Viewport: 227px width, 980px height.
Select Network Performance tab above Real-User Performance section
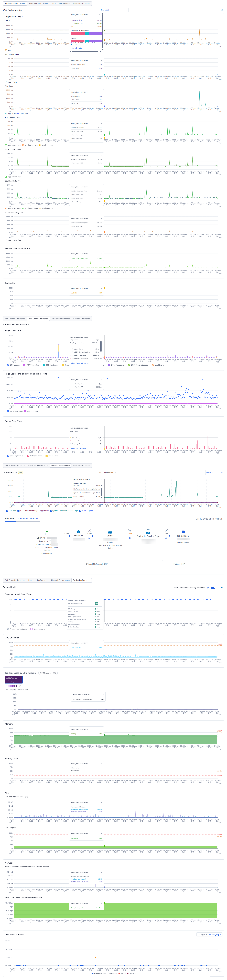coord(61,319)
